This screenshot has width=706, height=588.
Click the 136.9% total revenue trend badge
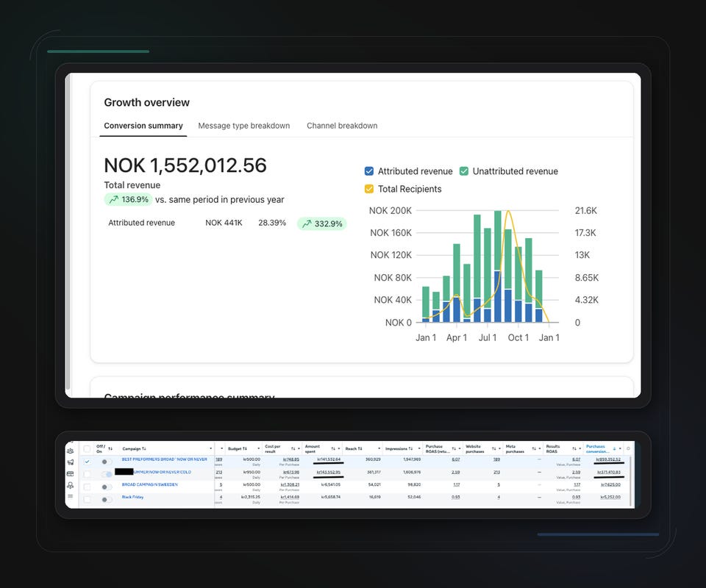coord(128,199)
